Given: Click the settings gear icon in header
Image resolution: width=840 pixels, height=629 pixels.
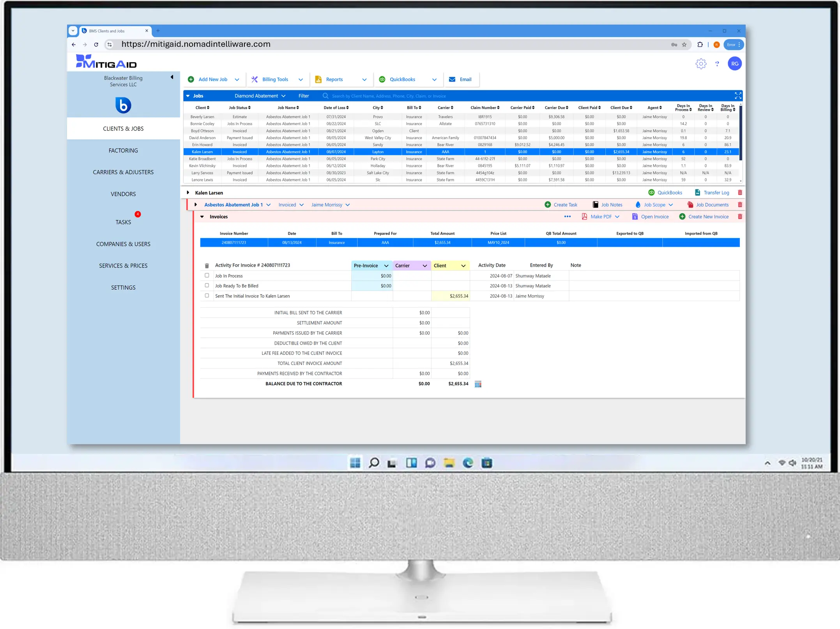Looking at the screenshot, I should 700,64.
